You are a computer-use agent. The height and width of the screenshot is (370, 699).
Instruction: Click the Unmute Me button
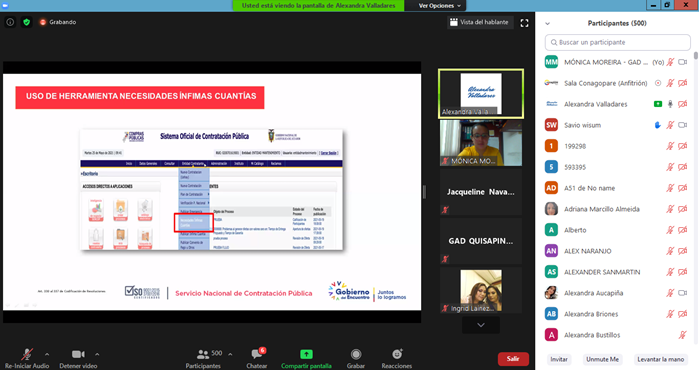point(602,359)
